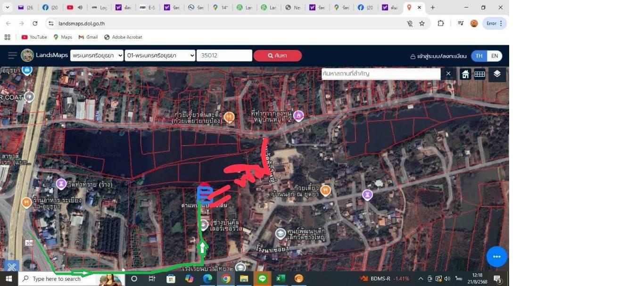The height and width of the screenshot is (286, 644).
Task: Bookmark this page with the star icon
Action: [x=422, y=23]
